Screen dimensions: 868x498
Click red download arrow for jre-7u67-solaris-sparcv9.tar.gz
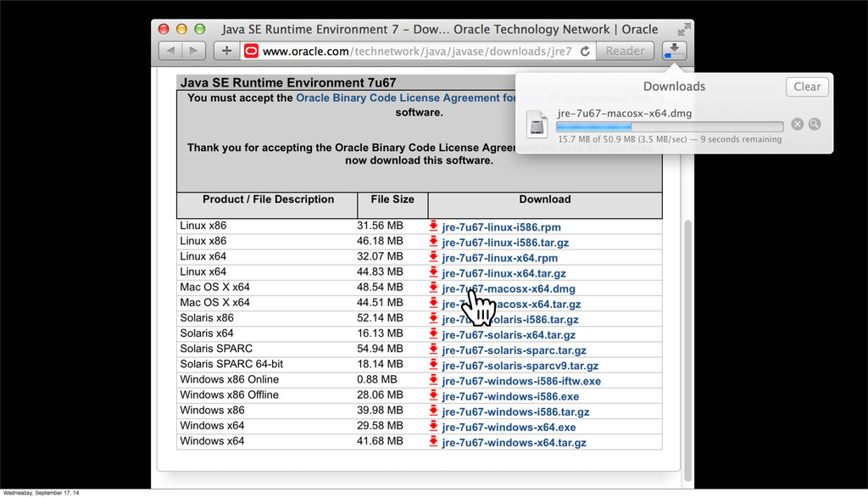pos(433,365)
